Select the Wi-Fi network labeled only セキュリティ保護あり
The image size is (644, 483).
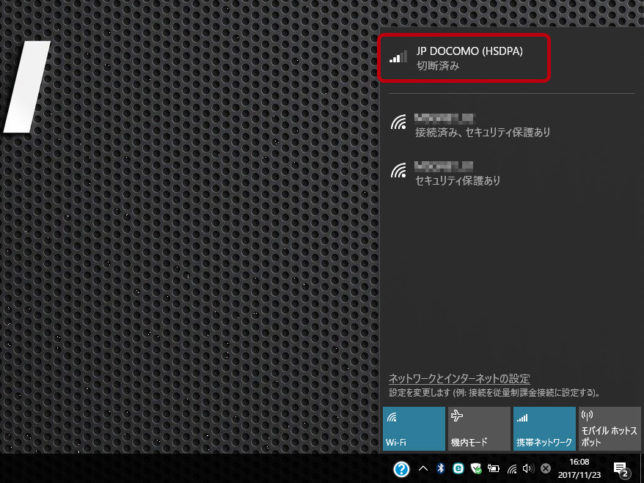[512, 173]
